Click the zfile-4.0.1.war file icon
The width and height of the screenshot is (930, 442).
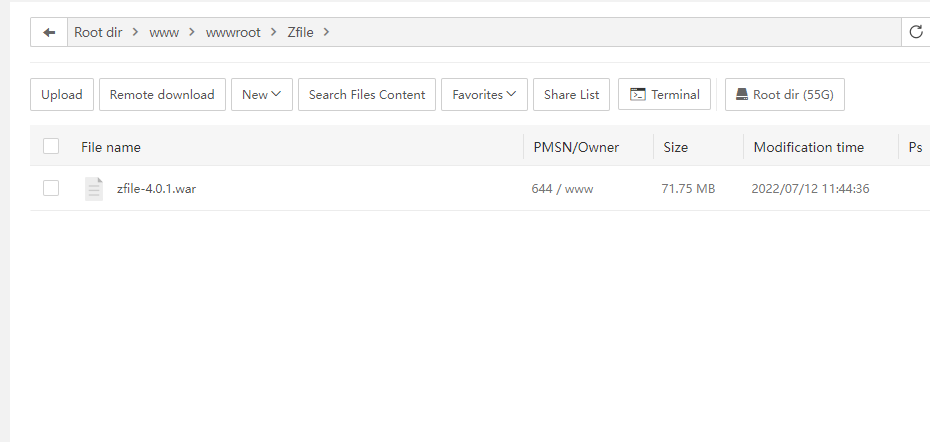(x=94, y=188)
